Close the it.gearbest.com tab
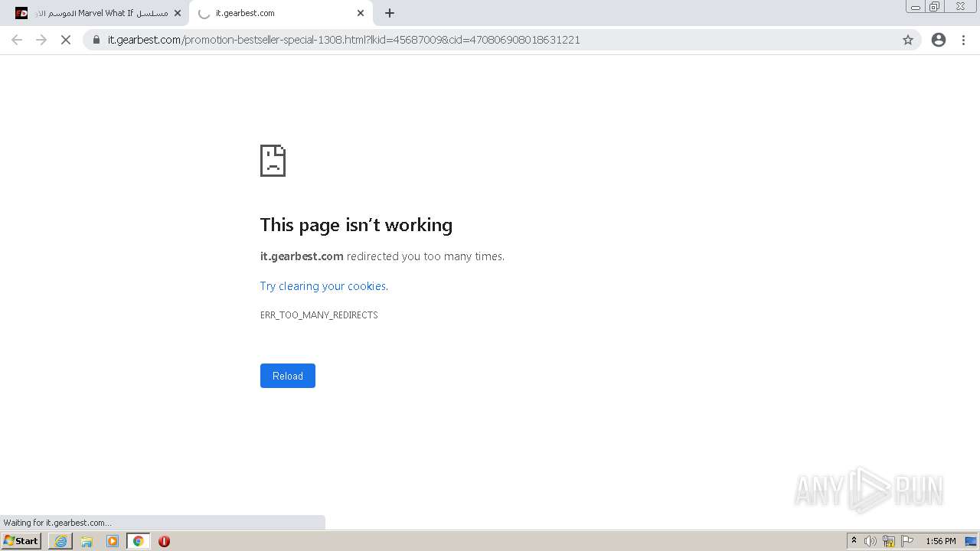The width and height of the screenshot is (980, 551). point(361,13)
